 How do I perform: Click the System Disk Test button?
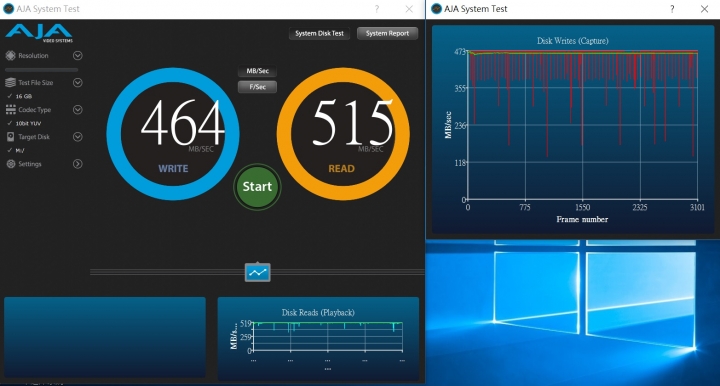pyautogui.click(x=319, y=34)
